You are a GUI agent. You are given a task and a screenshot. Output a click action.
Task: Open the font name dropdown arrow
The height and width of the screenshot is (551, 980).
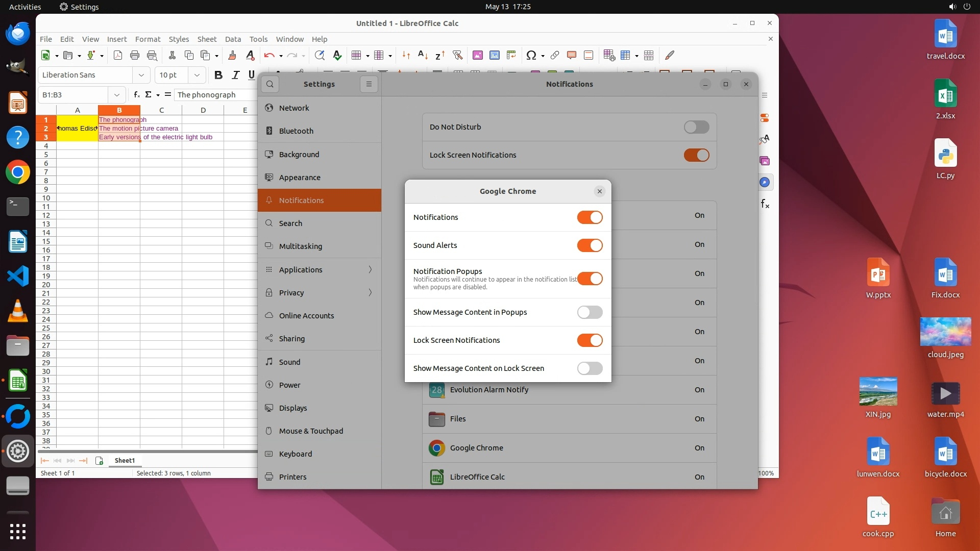(x=141, y=75)
